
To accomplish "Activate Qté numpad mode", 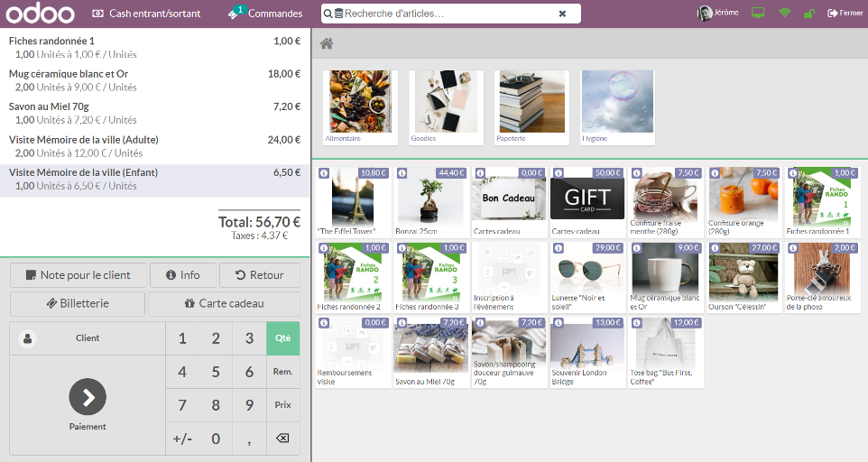I will click(283, 338).
